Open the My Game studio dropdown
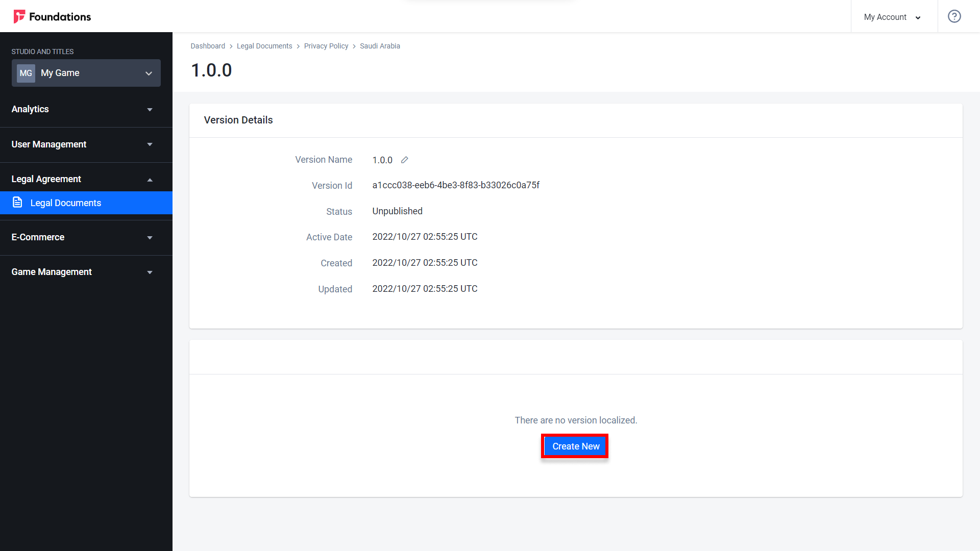Image resolution: width=980 pixels, height=551 pixels. 85,72
